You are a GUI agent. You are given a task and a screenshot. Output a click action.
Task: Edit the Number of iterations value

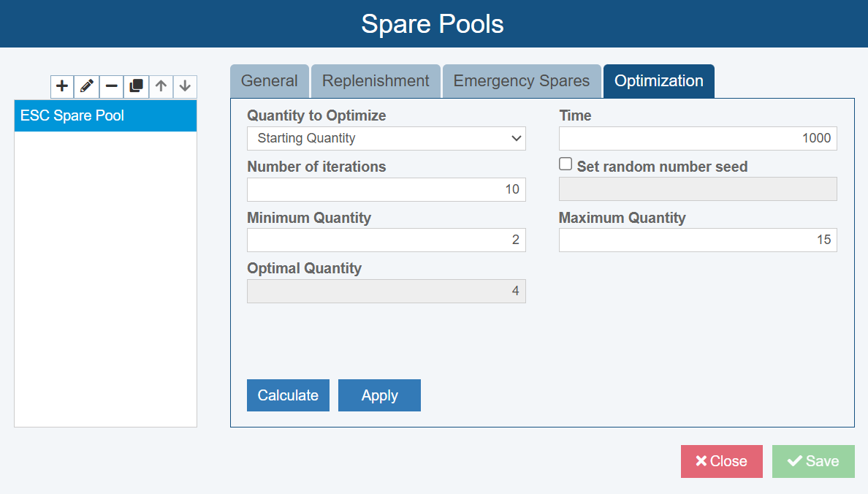[x=386, y=189]
